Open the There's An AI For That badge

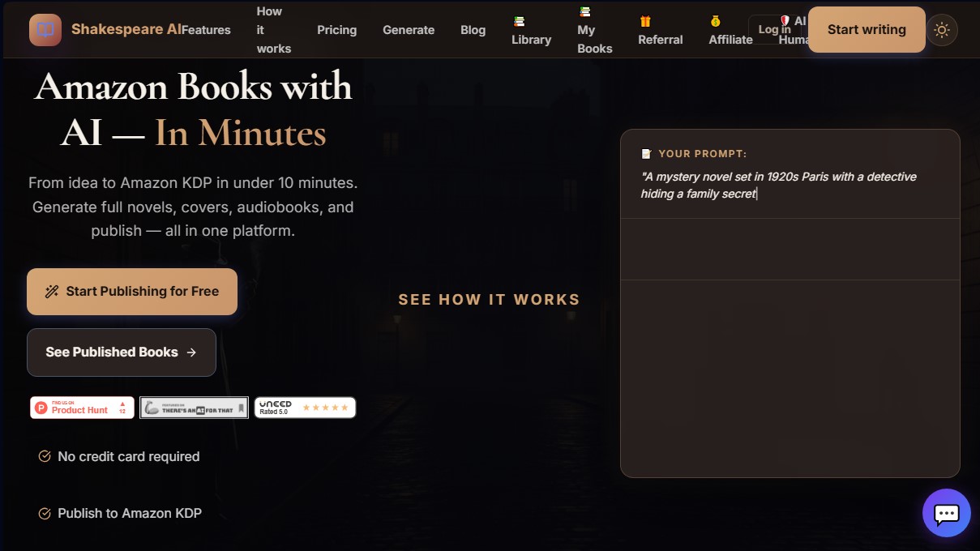pos(194,408)
